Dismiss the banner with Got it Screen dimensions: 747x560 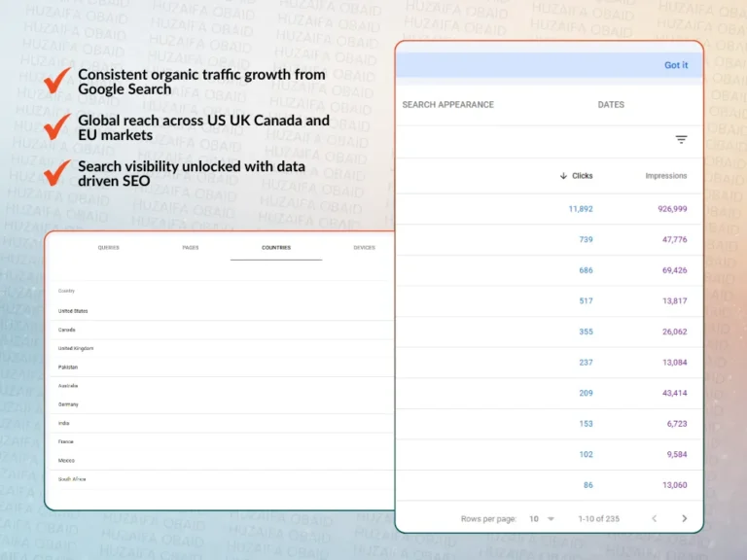click(675, 65)
